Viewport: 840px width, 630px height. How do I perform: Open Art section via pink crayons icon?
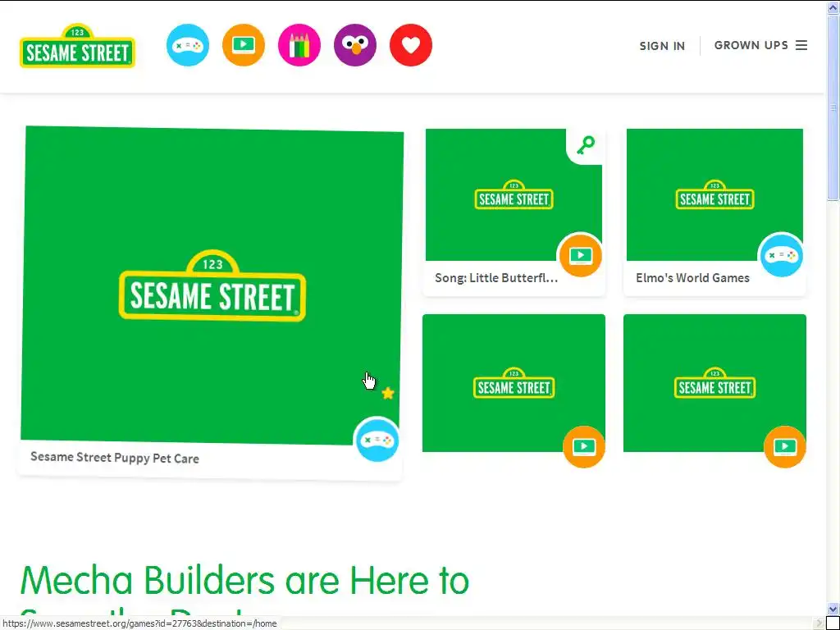(x=299, y=45)
